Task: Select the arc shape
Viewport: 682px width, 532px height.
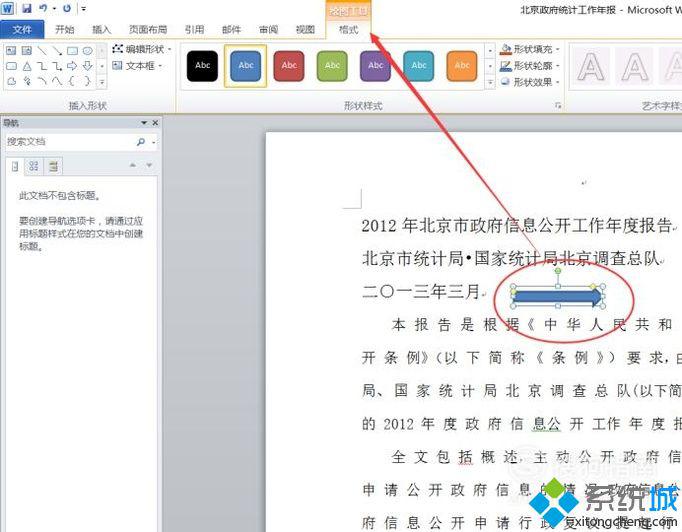Action: (42, 81)
